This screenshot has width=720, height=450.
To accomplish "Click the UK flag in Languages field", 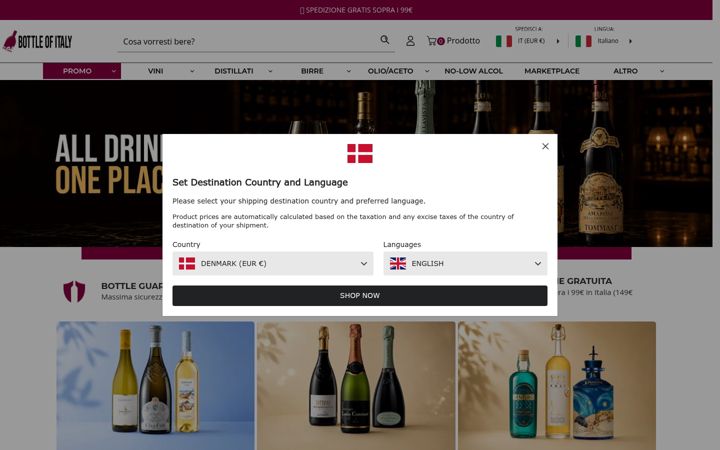I will (x=398, y=264).
